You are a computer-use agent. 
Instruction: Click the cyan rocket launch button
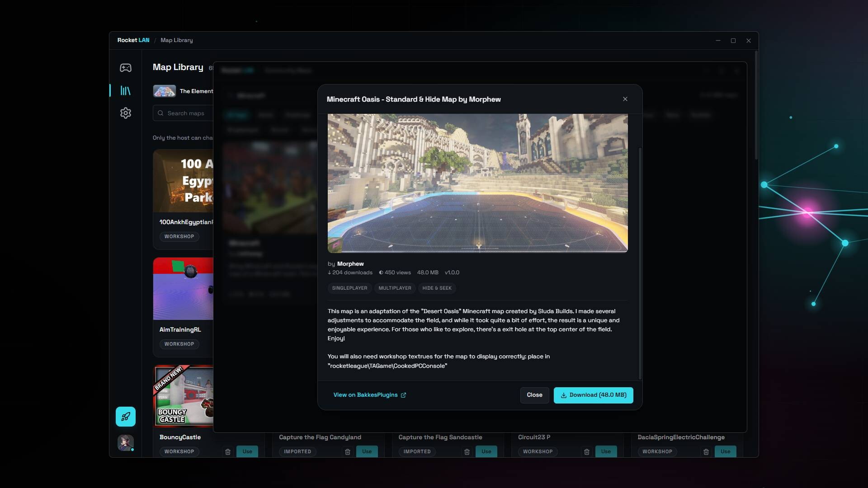126,417
